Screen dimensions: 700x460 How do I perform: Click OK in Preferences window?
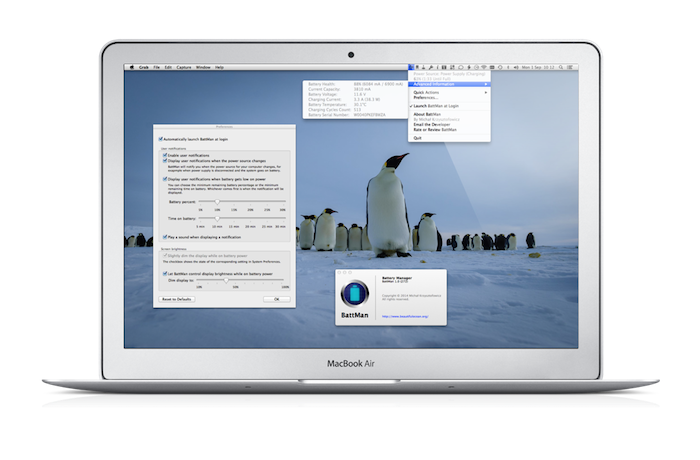(x=276, y=299)
